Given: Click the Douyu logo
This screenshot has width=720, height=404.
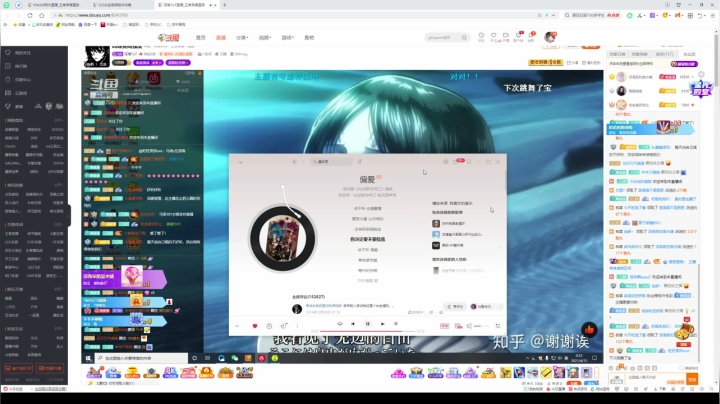Looking at the screenshot, I should [x=169, y=38].
